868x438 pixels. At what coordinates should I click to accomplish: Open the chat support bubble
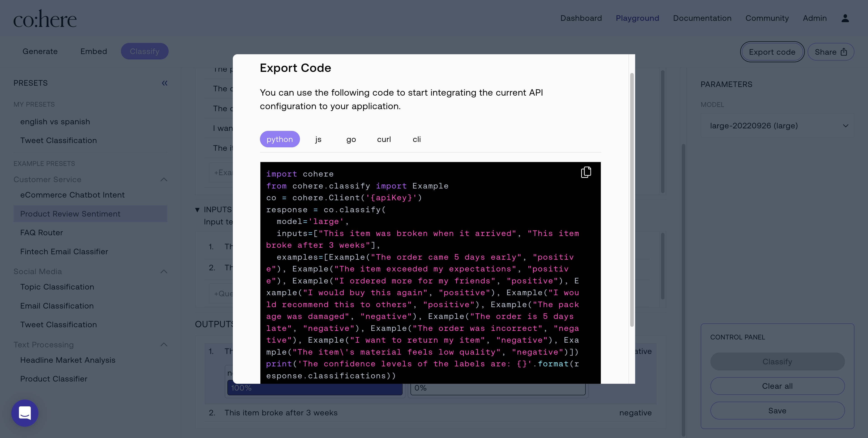[25, 413]
